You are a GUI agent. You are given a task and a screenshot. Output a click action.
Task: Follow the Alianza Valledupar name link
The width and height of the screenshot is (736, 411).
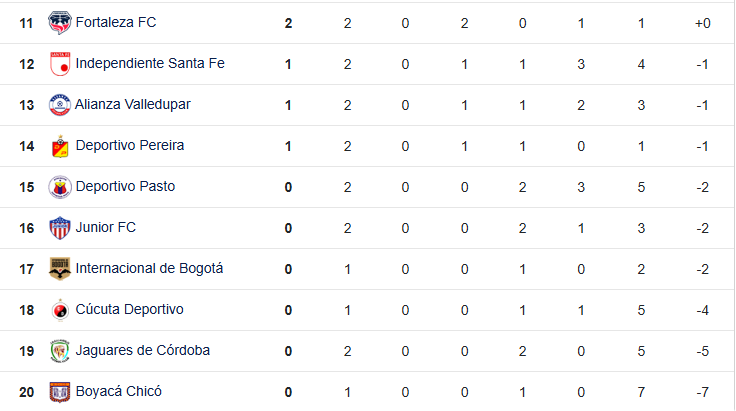click(x=133, y=104)
